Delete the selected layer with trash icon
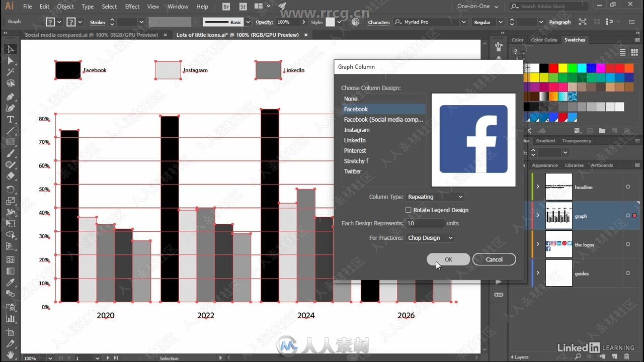 (x=627, y=357)
